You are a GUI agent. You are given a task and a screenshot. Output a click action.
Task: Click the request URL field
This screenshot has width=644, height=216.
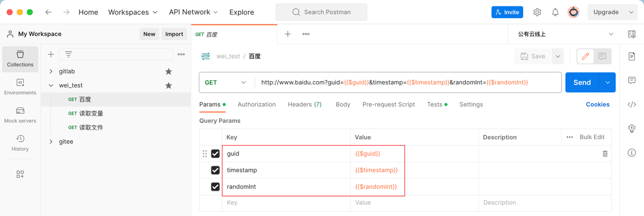click(408, 82)
